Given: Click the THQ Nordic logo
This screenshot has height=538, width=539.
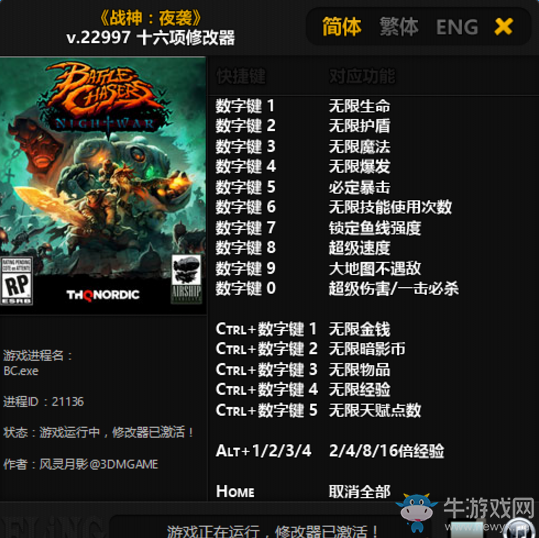Looking at the screenshot, I should click(x=103, y=295).
